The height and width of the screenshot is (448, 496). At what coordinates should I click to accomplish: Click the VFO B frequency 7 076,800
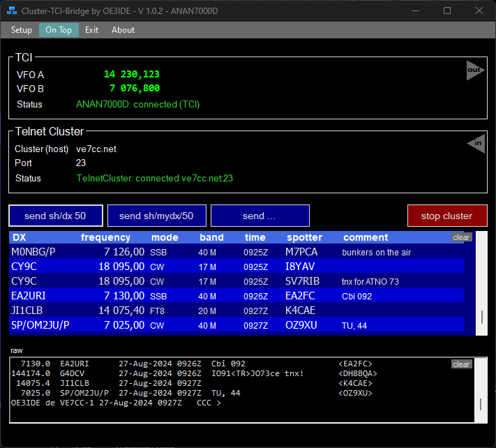135,88
